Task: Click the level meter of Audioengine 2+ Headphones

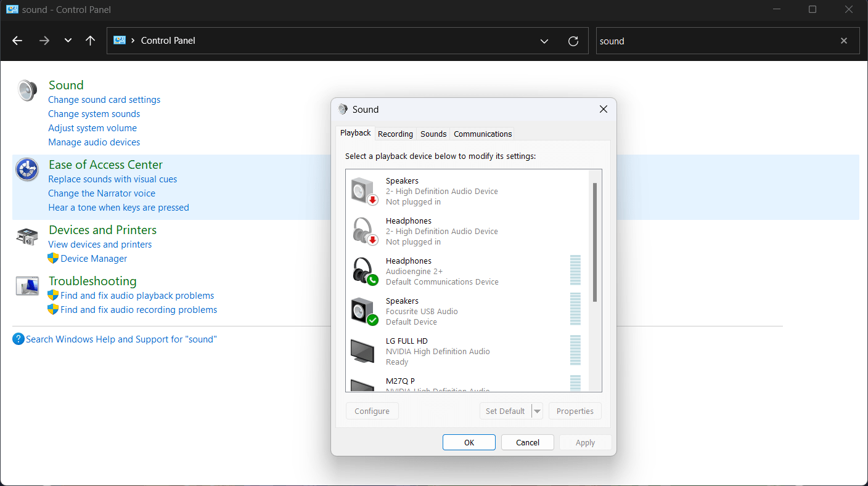Action: pos(576,270)
